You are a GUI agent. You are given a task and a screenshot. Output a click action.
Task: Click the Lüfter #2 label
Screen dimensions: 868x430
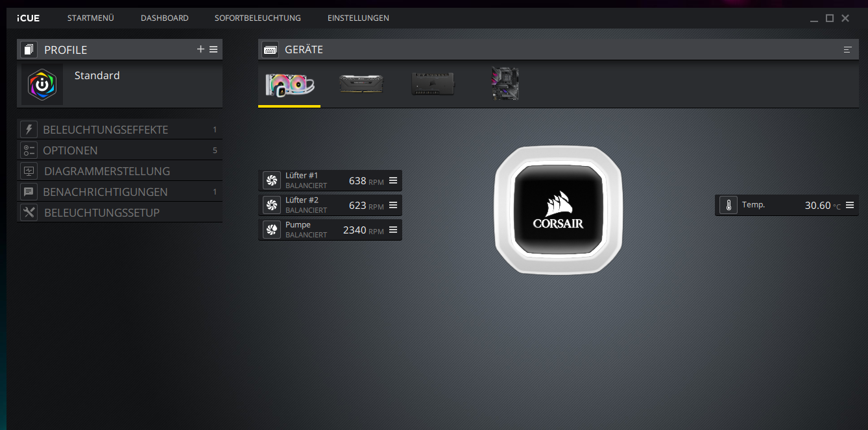302,200
